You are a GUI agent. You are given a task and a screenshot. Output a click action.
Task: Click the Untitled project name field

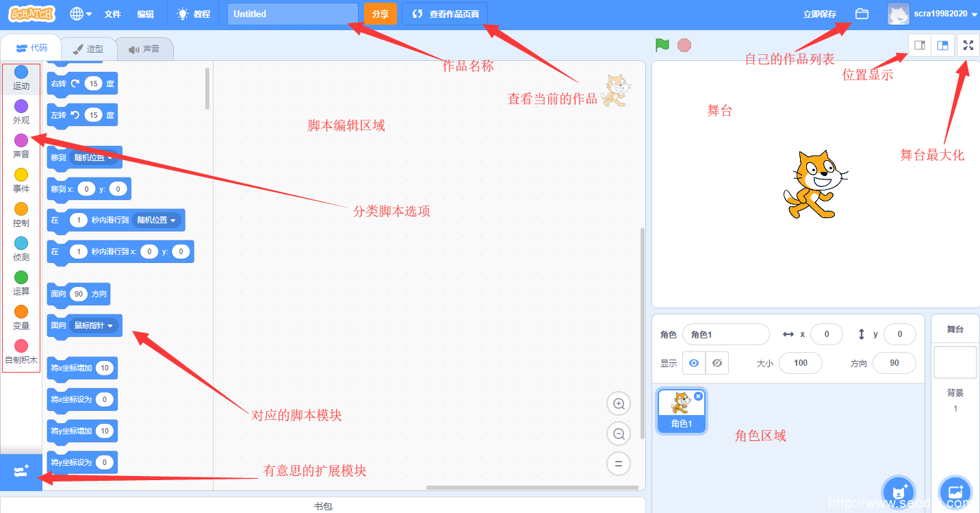click(292, 14)
